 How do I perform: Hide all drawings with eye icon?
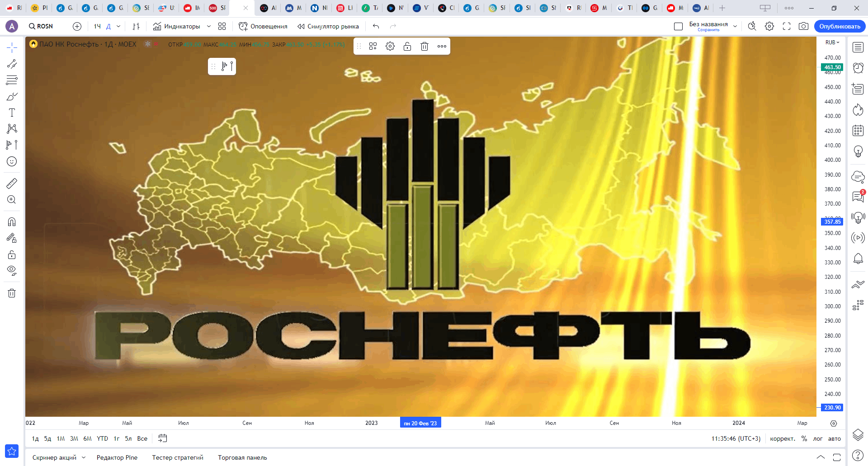(x=12, y=271)
